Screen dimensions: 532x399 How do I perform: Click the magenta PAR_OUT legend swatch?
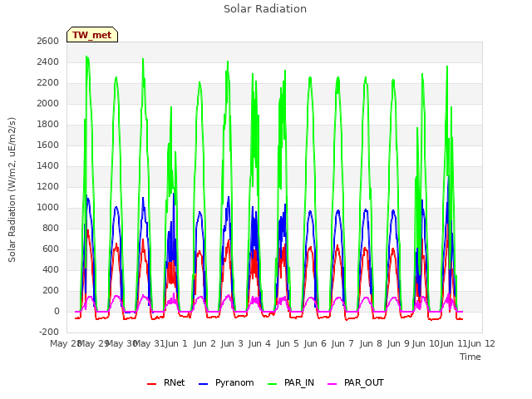332,384
